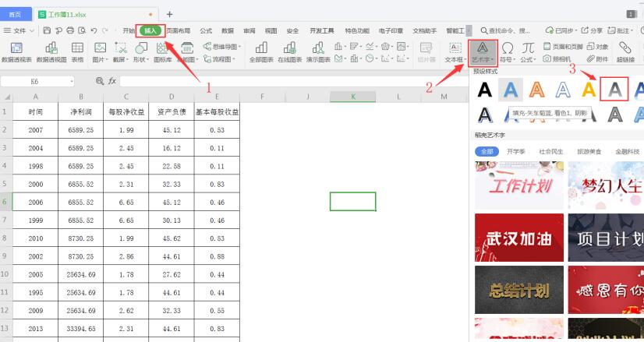Switch to the 工作簿11.xlsx document tab
644x342 pixels.
click(x=94, y=14)
